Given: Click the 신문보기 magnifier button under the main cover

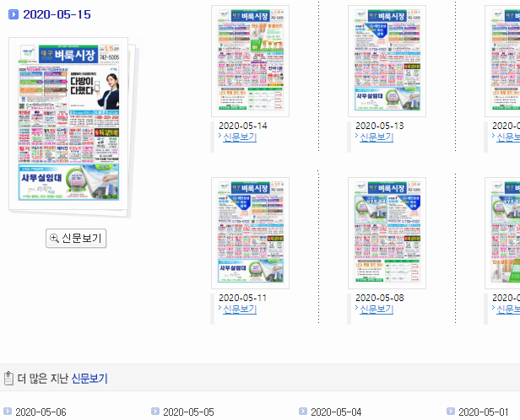Looking at the screenshot, I should [x=76, y=238].
